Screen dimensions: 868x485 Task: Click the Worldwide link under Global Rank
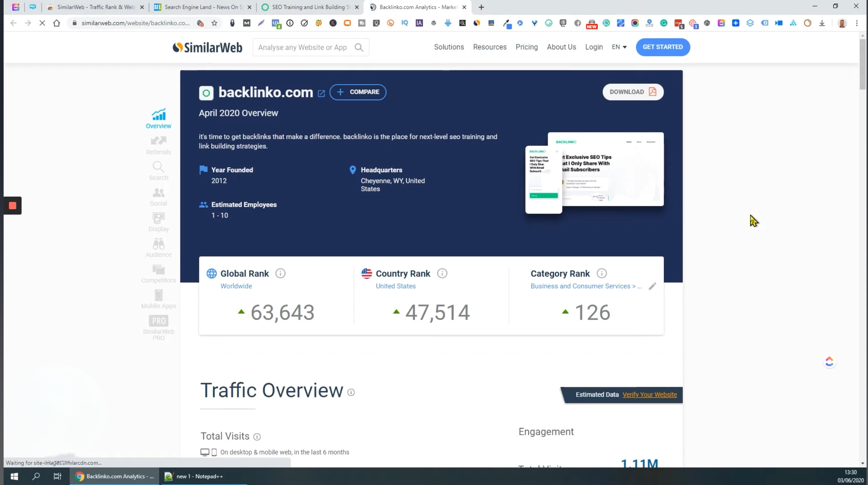tap(236, 286)
